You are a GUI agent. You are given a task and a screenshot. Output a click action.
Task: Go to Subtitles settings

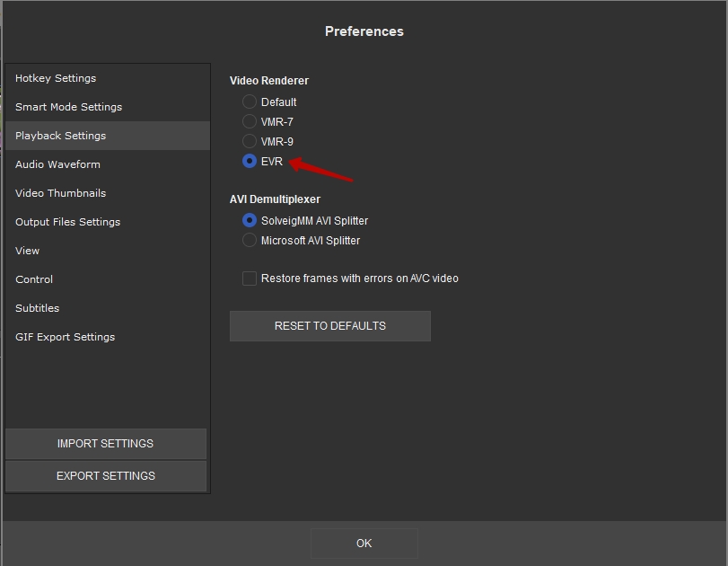[37, 308]
